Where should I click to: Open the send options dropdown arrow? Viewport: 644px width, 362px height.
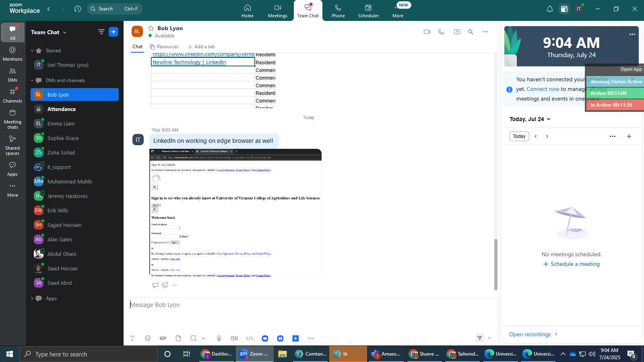coord(489,338)
